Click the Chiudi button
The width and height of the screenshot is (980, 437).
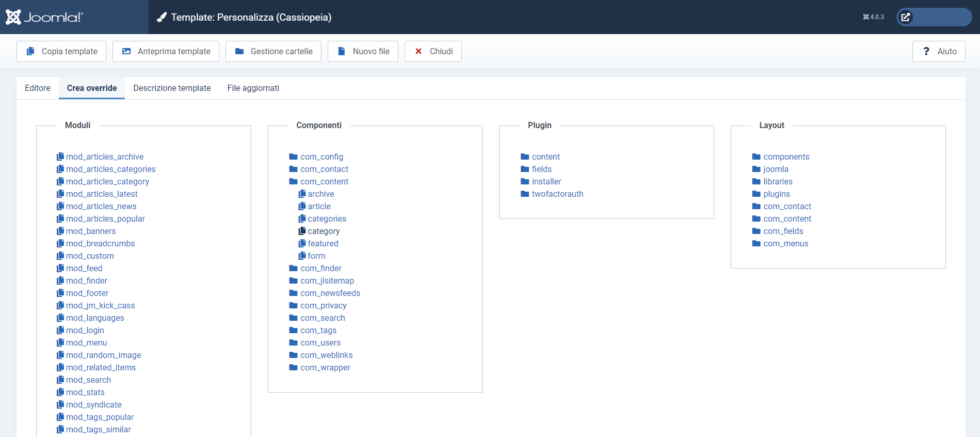[433, 51]
